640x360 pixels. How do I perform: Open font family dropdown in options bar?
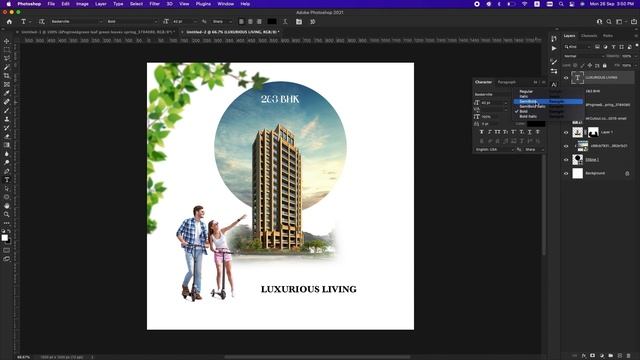(x=100, y=22)
